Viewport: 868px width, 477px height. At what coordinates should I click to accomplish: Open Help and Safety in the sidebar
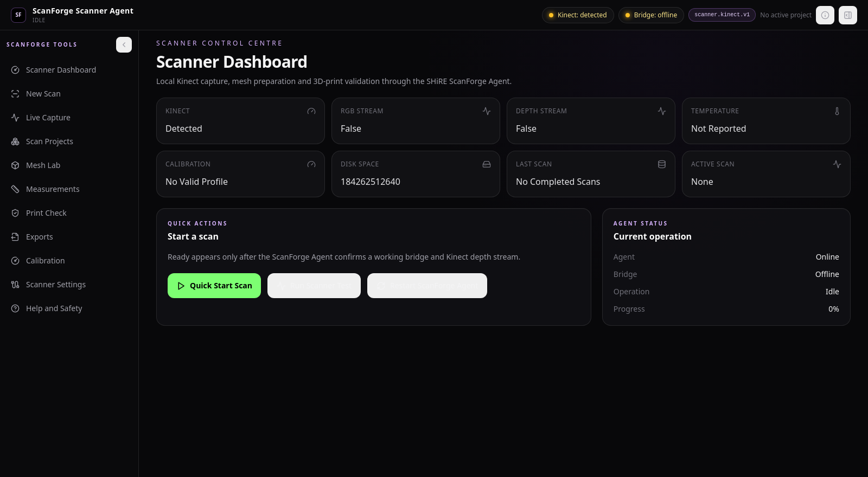click(69, 308)
